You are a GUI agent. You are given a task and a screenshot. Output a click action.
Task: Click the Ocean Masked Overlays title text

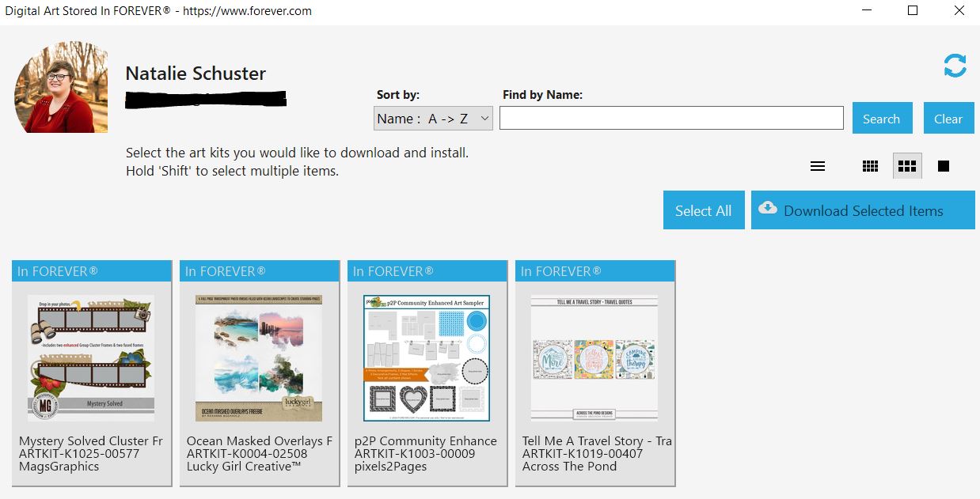260,441
